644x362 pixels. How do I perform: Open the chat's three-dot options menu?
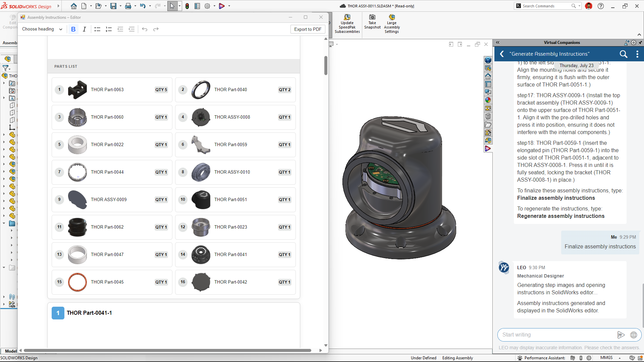coord(637,54)
